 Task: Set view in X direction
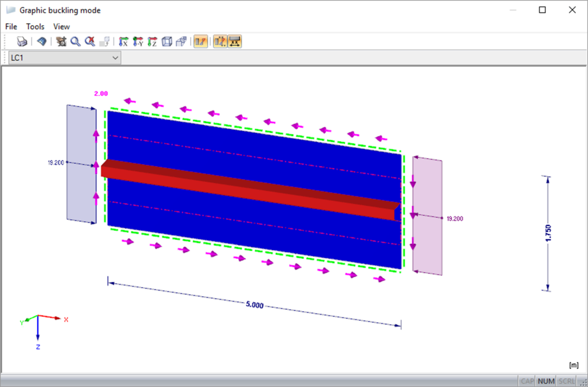tap(123, 41)
